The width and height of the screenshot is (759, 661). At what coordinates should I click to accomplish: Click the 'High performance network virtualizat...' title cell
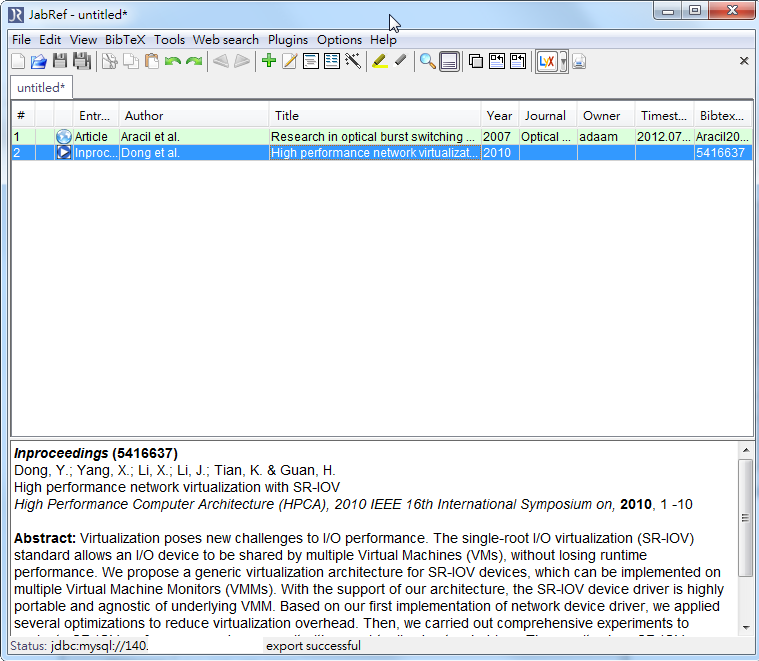(x=375, y=153)
